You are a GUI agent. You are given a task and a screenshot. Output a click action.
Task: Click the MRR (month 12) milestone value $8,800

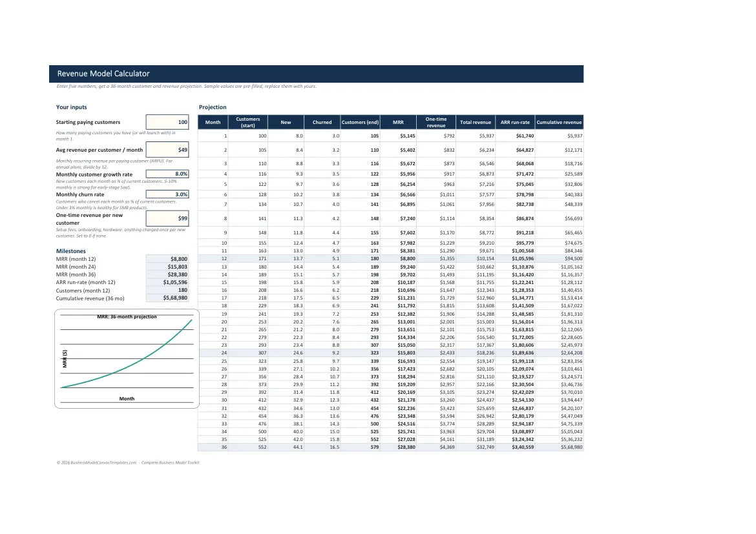coord(167,259)
